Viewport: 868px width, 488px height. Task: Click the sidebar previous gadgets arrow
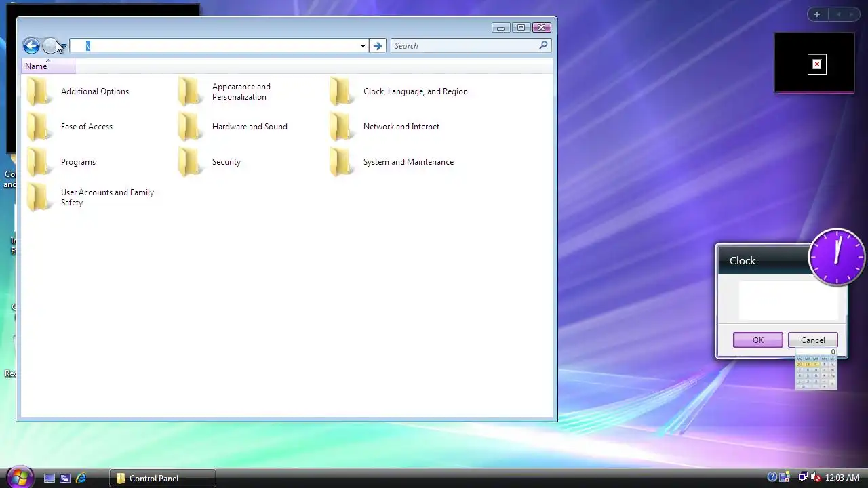[x=838, y=14]
